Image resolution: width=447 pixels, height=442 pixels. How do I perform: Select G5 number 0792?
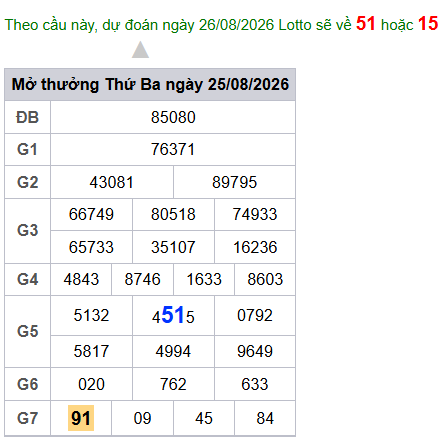255,315
